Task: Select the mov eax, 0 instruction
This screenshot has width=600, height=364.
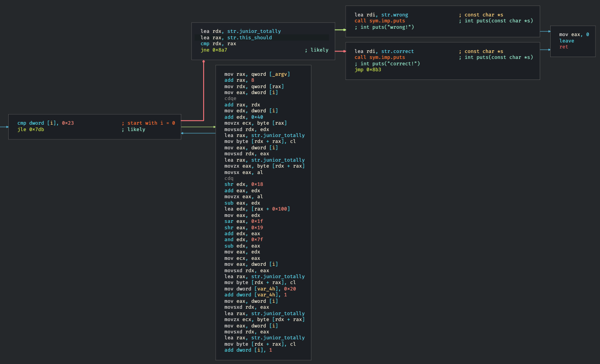Action: click(574, 35)
